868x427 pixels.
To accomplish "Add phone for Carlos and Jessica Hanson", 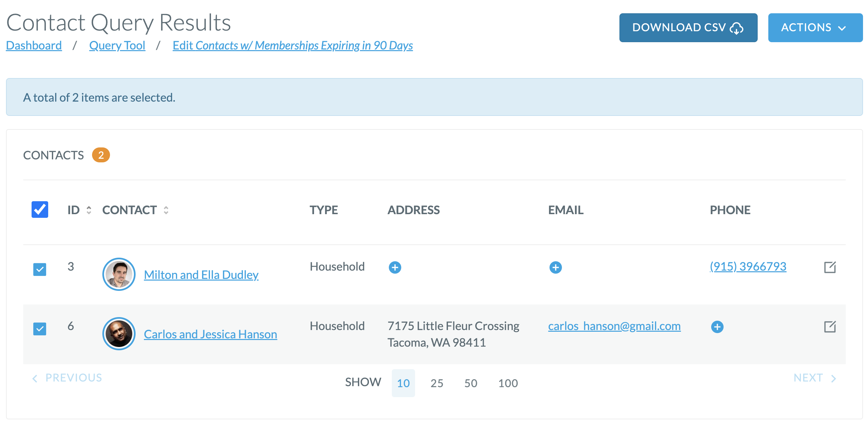I will click(x=717, y=327).
